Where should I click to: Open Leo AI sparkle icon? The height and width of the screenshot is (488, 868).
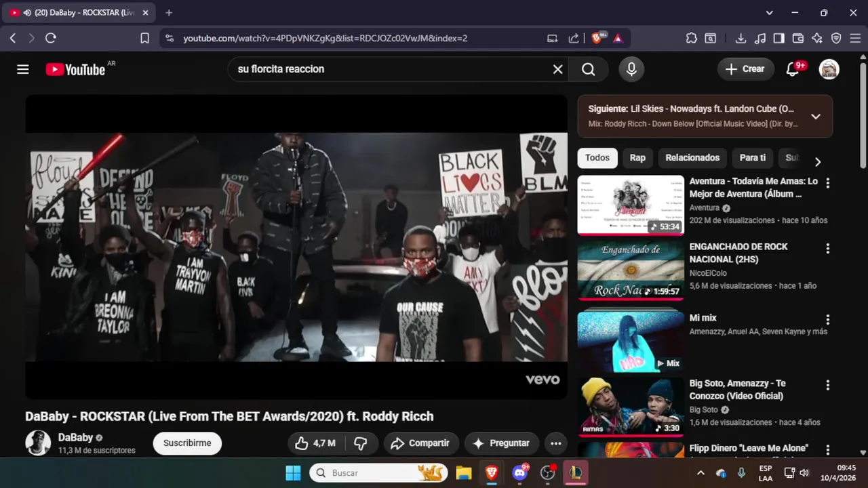coord(817,38)
